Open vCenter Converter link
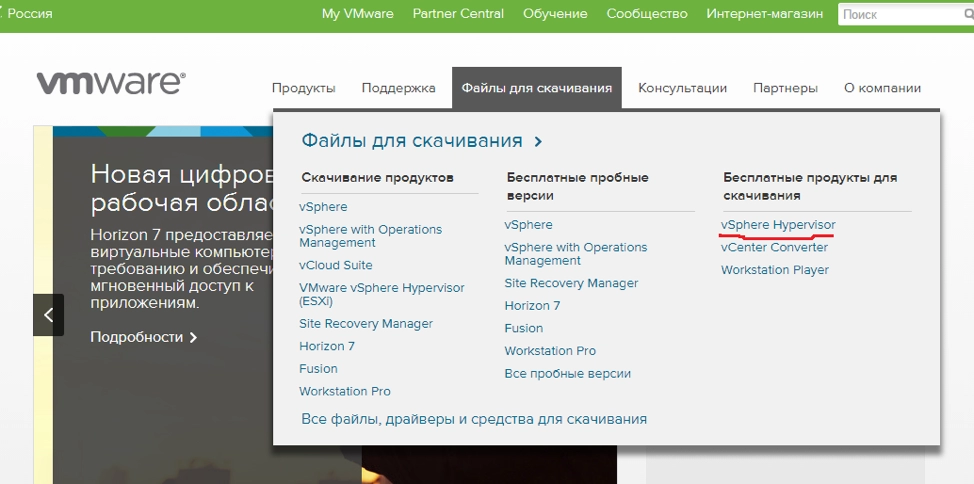Screen dimensions: 974x484 coord(775,247)
